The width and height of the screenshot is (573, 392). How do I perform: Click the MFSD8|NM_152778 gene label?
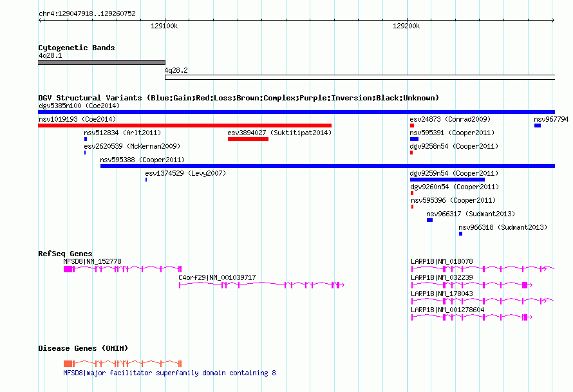coord(92,261)
